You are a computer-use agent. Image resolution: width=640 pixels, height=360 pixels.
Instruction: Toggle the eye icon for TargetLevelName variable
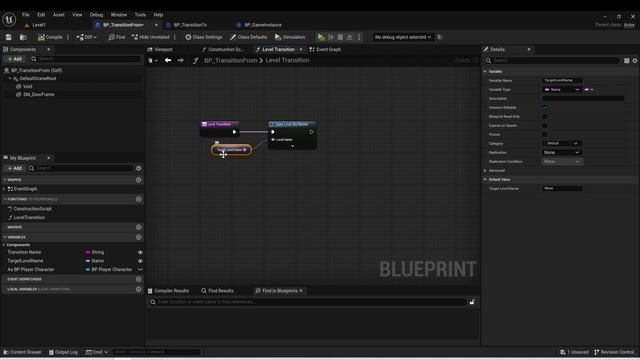tap(140, 261)
